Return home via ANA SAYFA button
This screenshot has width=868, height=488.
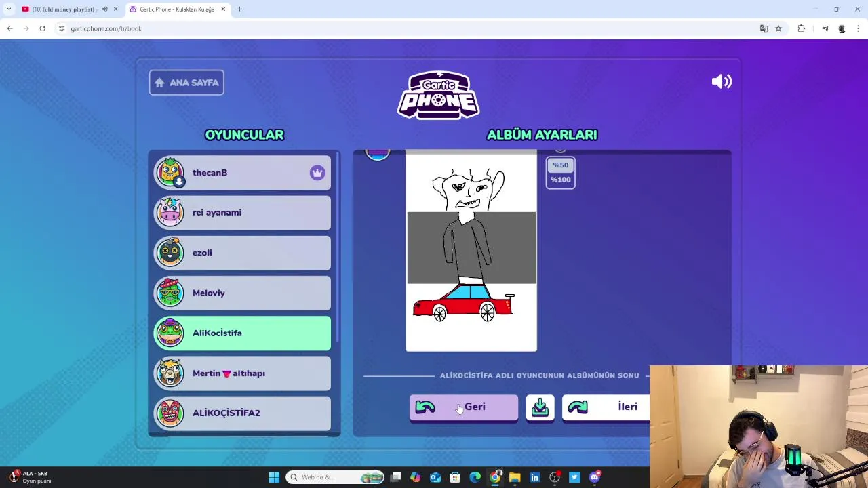coord(186,83)
